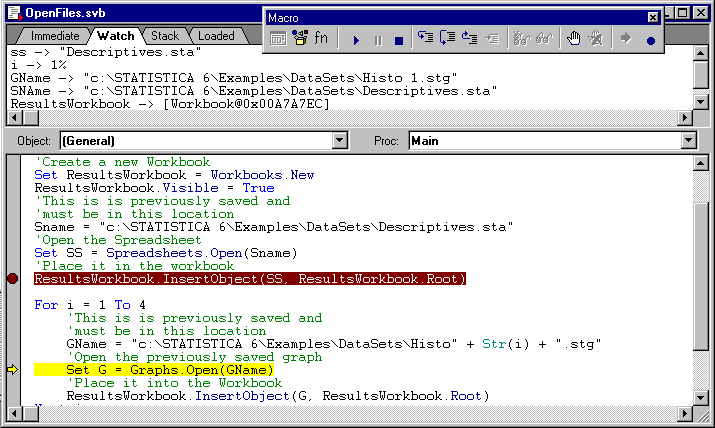The image size is (715, 428).
Task: Click the Step Into debug icon
Action: click(425, 39)
